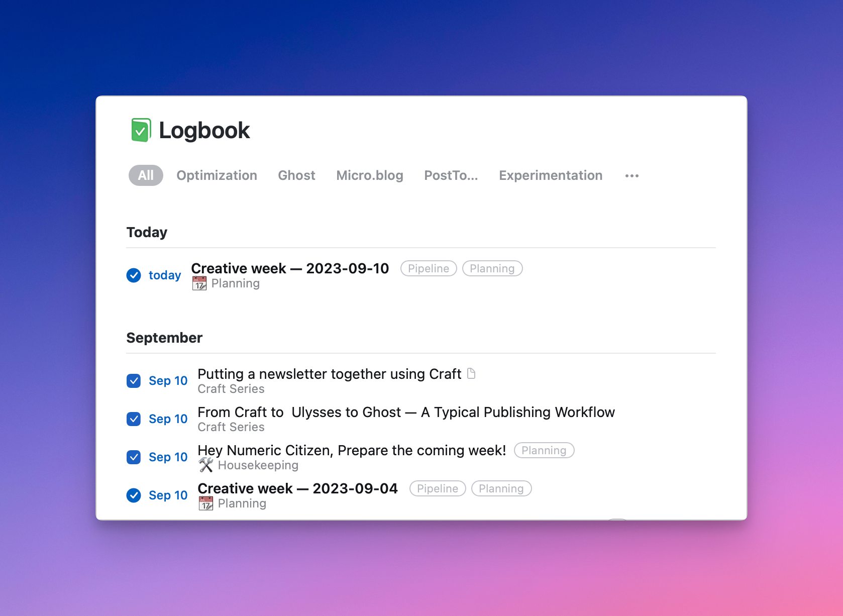Click the 'Logbook' list title
The width and height of the screenshot is (843, 616).
[204, 131]
